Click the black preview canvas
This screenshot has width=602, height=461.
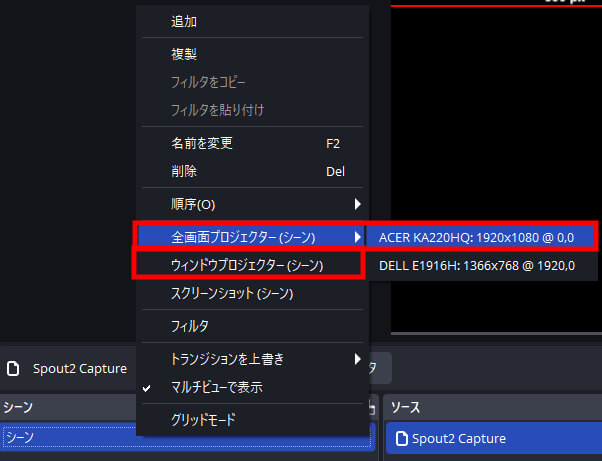496,169
